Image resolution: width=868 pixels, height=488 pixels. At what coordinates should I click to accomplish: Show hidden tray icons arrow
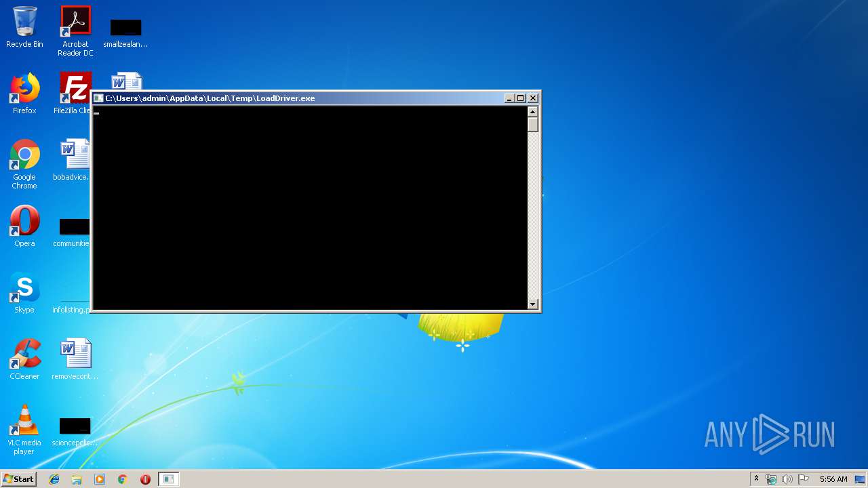point(756,479)
